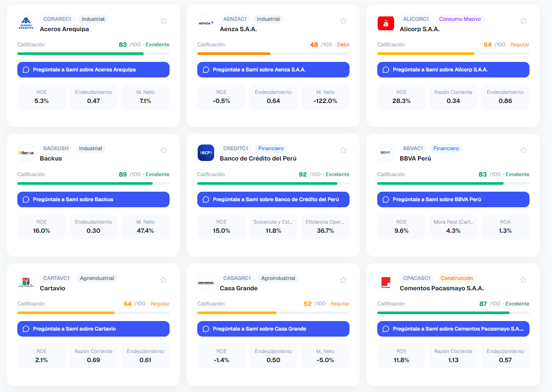Open Pregúntale a Sami sobre Casa Grande

273,329
